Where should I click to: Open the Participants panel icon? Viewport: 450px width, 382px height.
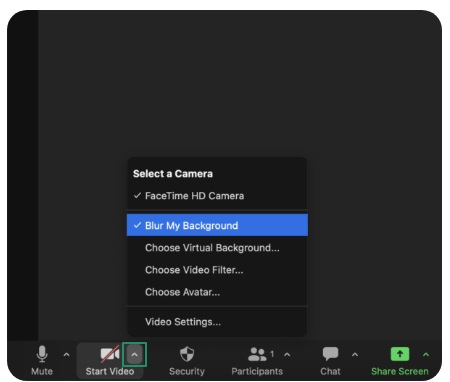pos(257,354)
